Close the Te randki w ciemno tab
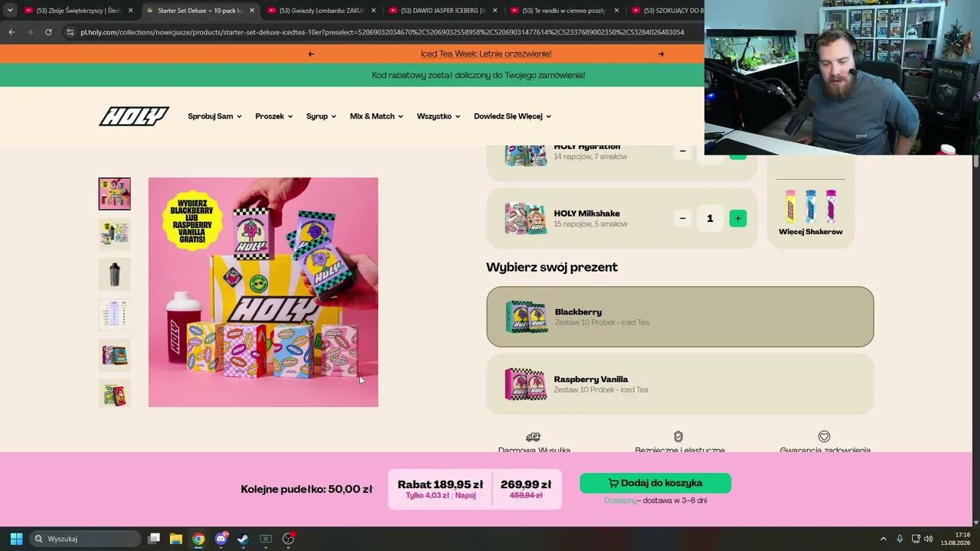The width and height of the screenshot is (980, 551). click(x=616, y=11)
